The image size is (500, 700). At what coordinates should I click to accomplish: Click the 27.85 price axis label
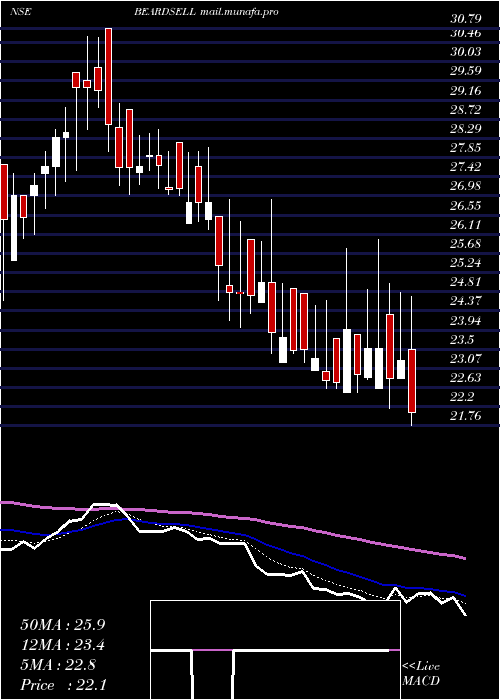tap(466, 148)
